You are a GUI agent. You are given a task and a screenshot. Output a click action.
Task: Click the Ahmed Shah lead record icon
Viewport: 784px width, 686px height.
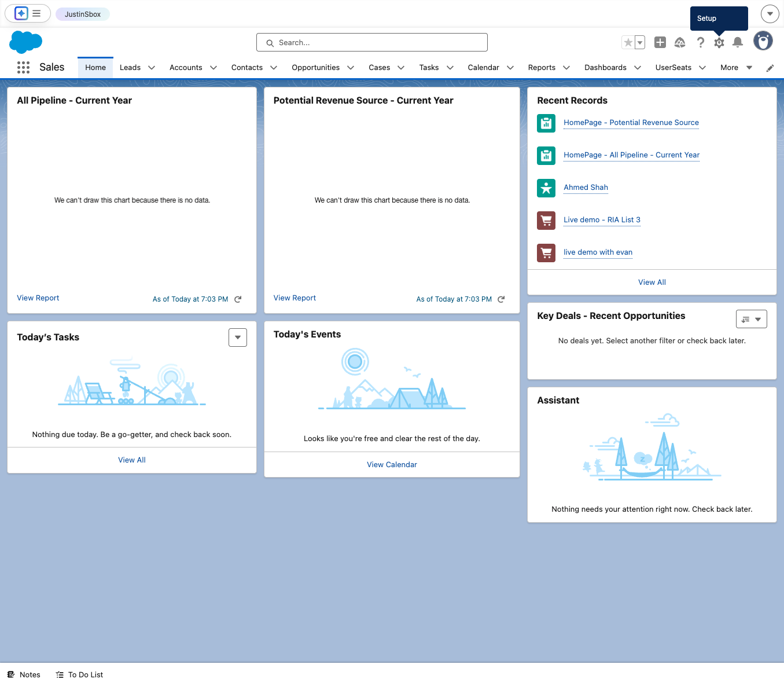click(546, 188)
